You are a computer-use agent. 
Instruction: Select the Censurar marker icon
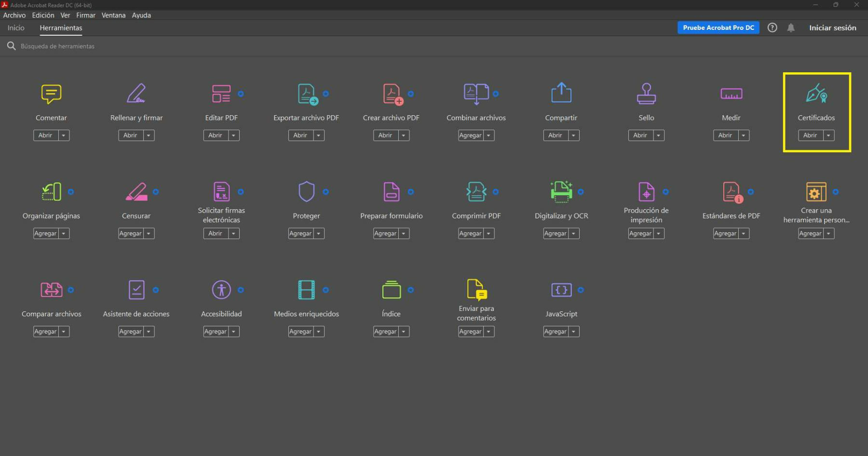[136, 192]
